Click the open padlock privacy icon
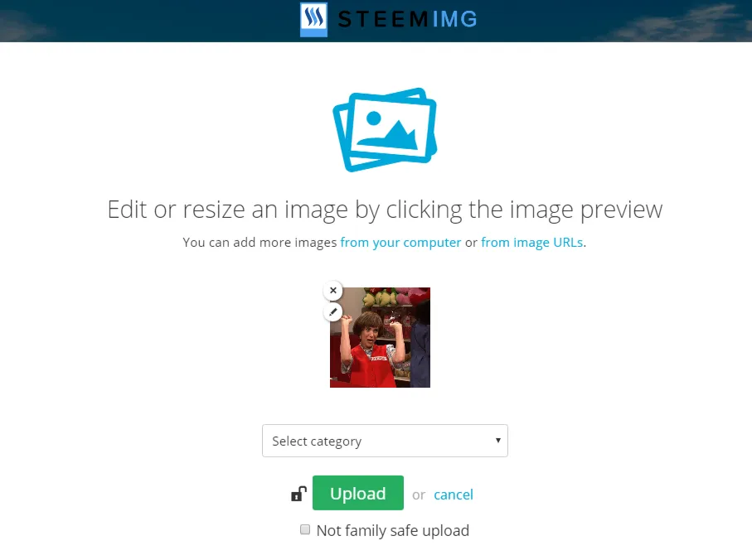The width and height of the screenshot is (752, 560). point(298,494)
